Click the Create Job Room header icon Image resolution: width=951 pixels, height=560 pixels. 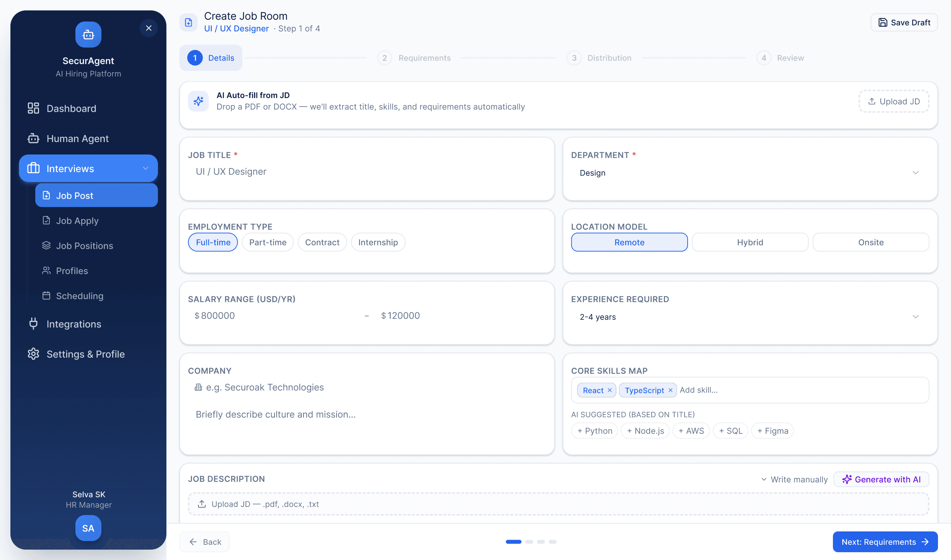pyautogui.click(x=188, y=23)
